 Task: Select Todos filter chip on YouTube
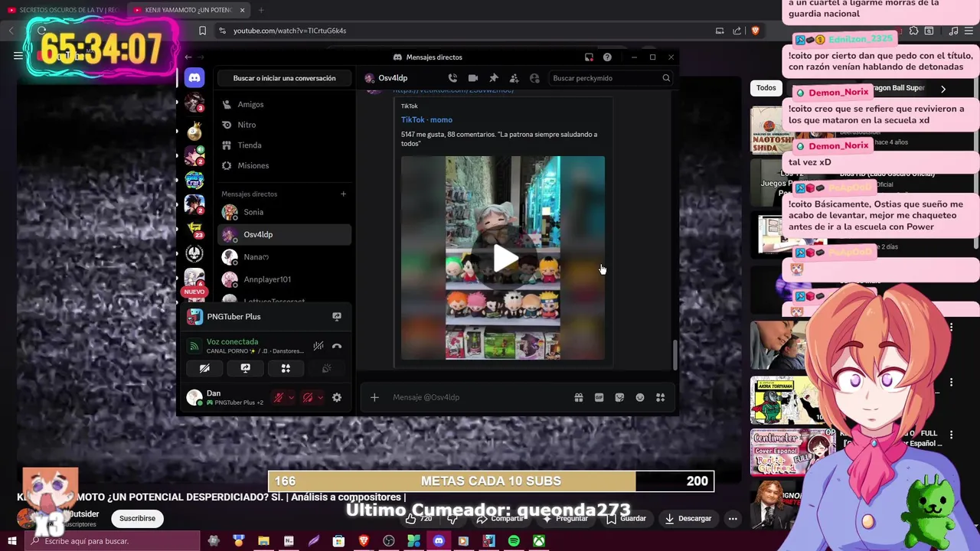[766, 88]
